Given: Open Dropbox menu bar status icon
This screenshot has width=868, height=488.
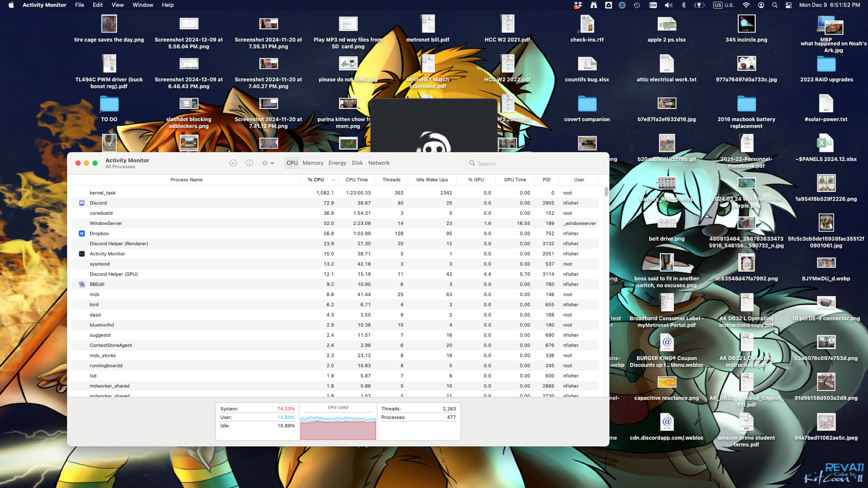Looking at the screenshot, I should (578, 5).
